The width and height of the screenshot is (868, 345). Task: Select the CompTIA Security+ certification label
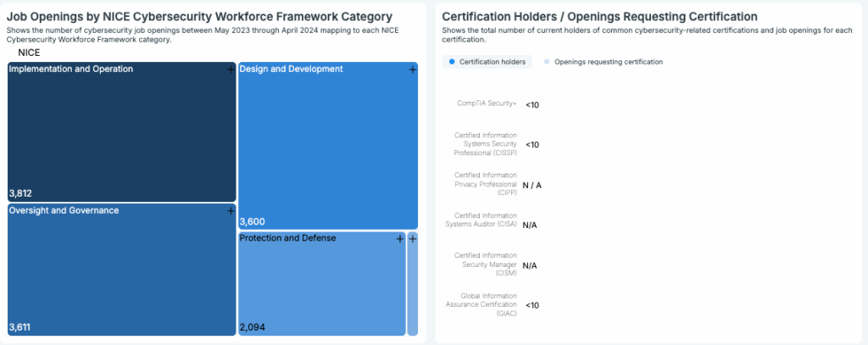coord(487,103)
